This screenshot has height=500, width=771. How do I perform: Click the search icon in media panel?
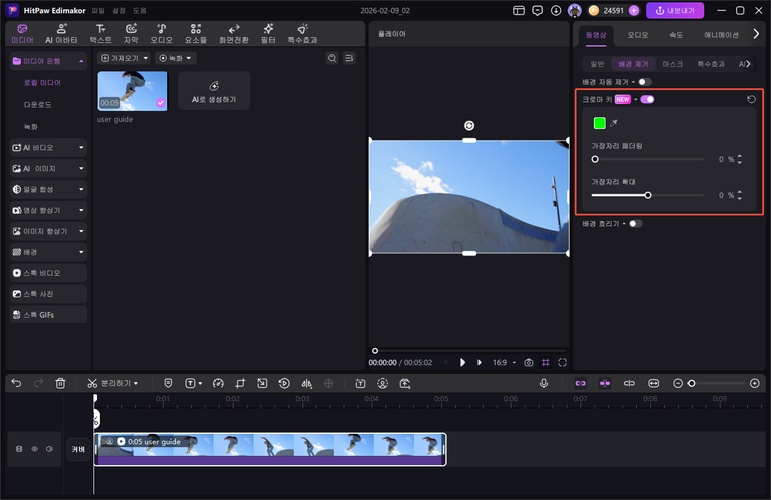point(332,59)
